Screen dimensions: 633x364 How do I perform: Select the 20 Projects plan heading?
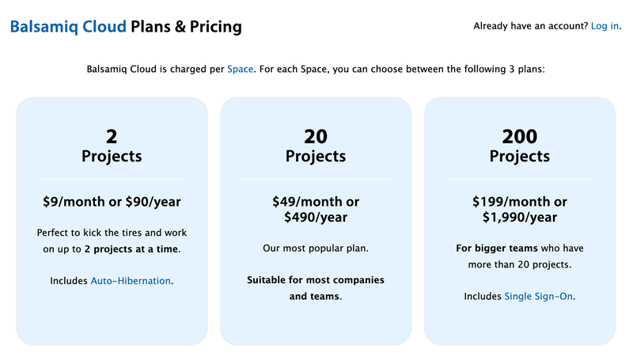pyautogui.click(x=316, y=146)
